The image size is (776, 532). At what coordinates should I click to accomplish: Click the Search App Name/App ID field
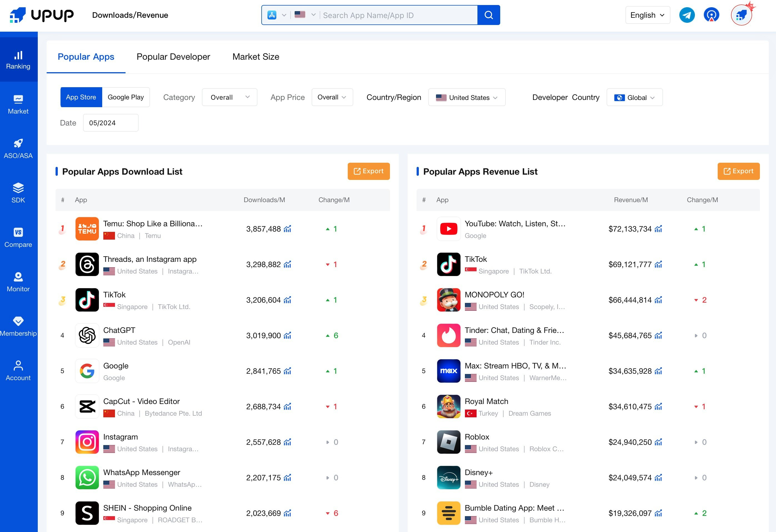(398, 15)
